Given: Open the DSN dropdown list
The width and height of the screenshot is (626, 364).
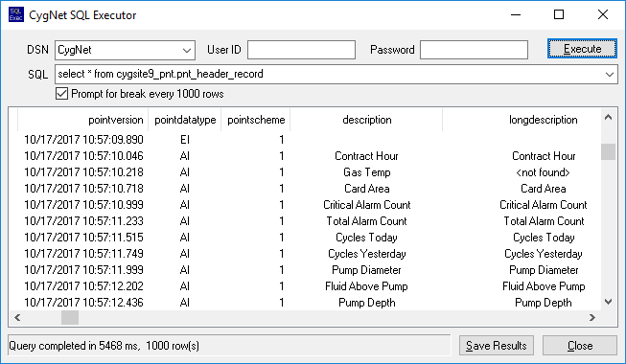Looking at the screenshot, I should coord(186,50).
